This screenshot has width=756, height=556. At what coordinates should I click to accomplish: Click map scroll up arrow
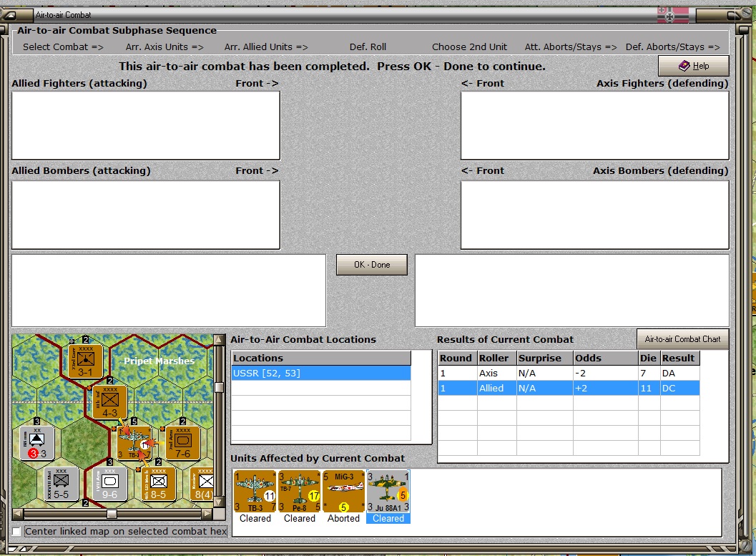click(219, 339)
